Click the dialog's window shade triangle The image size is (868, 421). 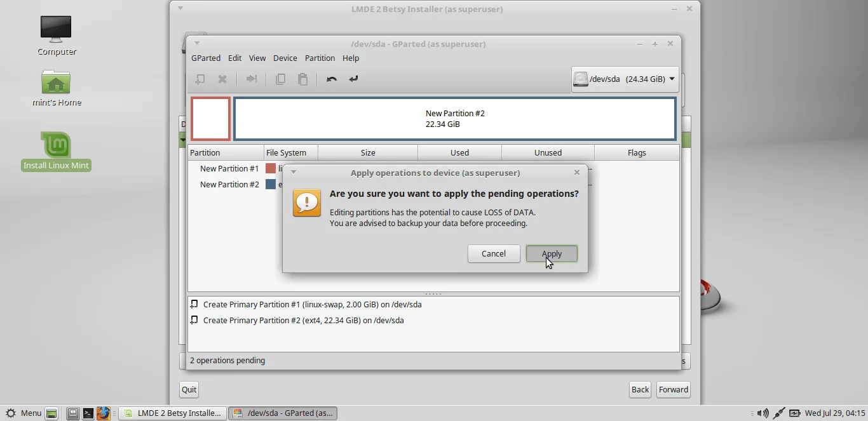[293, 172]
